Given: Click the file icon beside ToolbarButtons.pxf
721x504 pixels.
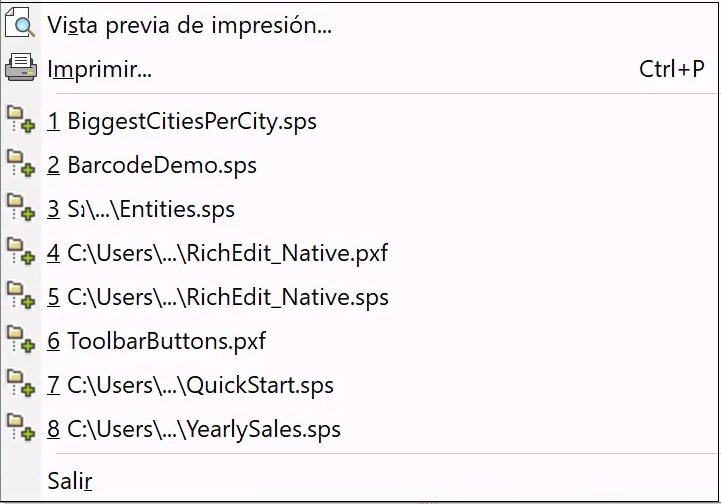Looking at the screenshot, I should click(21, 341).
